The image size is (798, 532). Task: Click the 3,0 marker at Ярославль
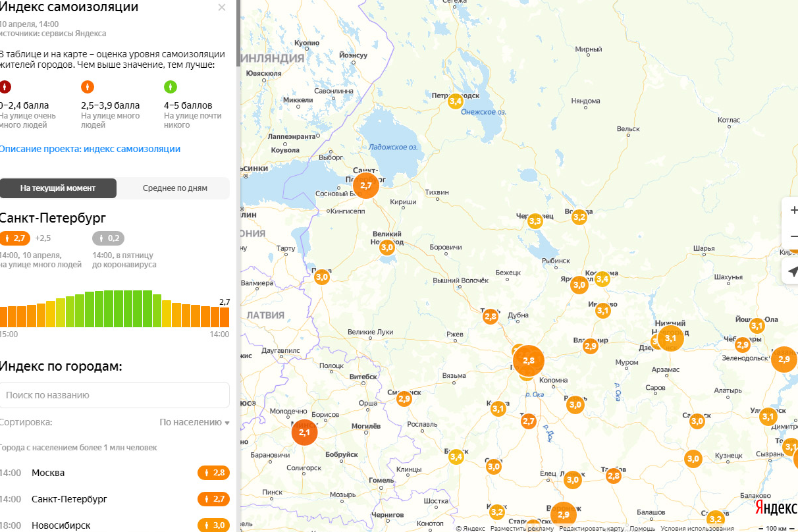pyautogui.click(x=579, y=284)
